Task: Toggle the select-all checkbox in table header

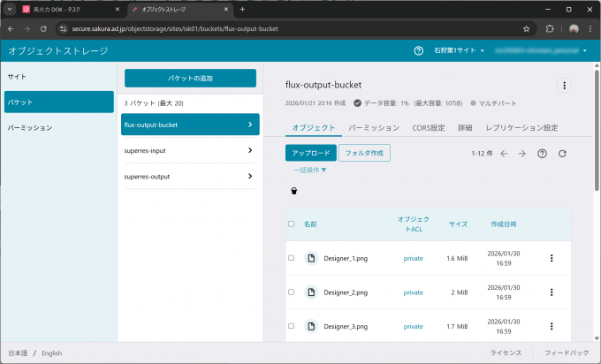Action: click(x=292, y=224)
